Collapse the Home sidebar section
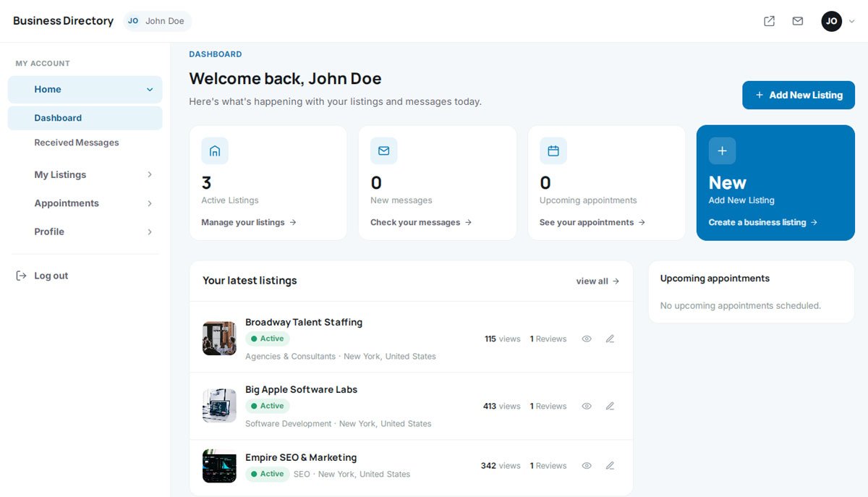This screenshot has width=868, height=497. (85, 90)
